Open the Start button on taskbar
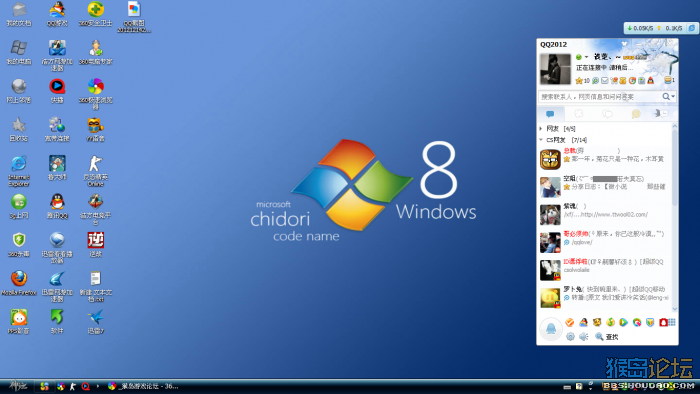This screenshot has width=700, height=394. 17,386
